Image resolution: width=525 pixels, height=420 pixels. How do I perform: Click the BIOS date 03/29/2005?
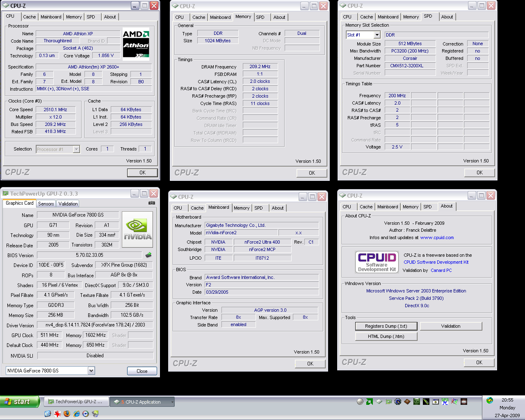262,292
